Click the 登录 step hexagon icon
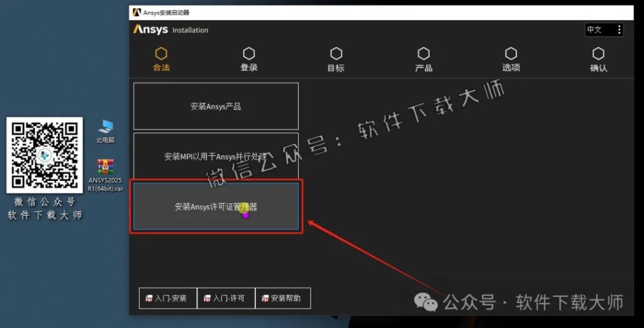 (249, 53)
